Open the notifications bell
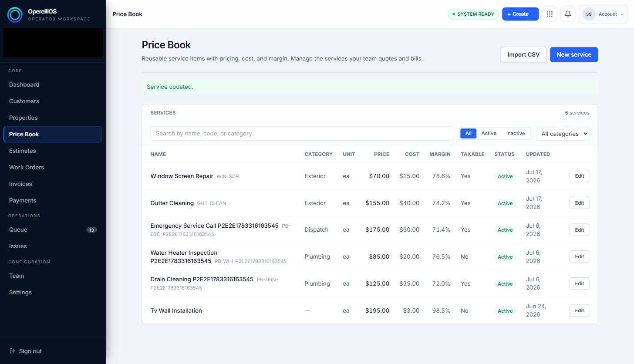 click(x=568, y=14)
